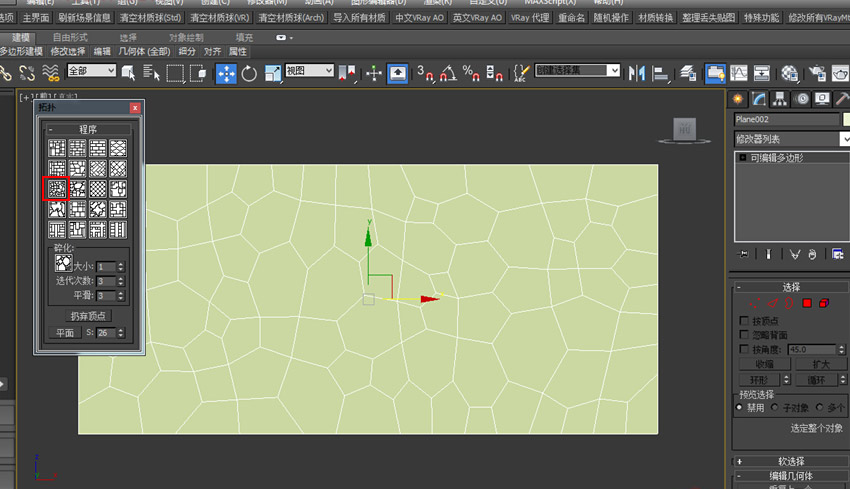Click the Unlink Selection icon
The width and height of the screenshot is (852, 489).
pyautogui.click(x=27, y=73)
